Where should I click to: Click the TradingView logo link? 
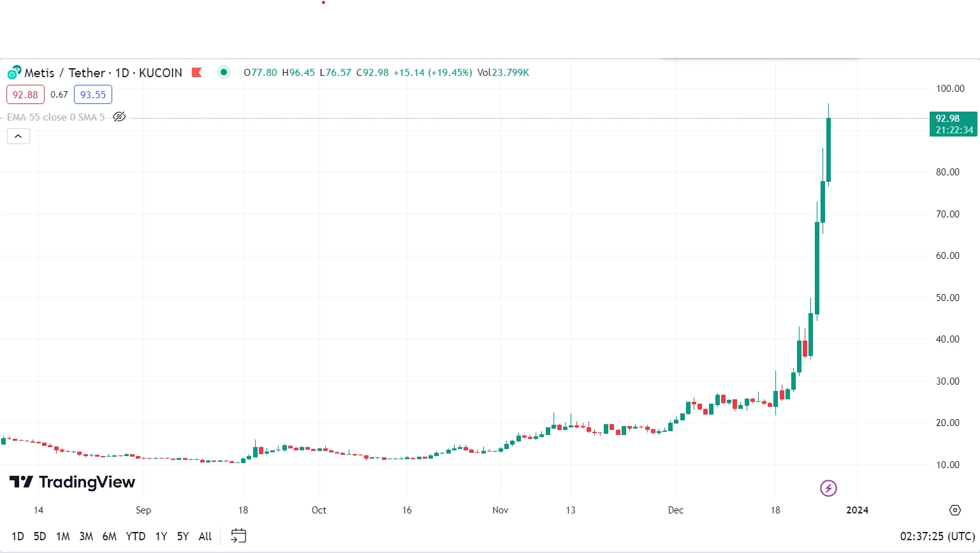coord(72,482)
